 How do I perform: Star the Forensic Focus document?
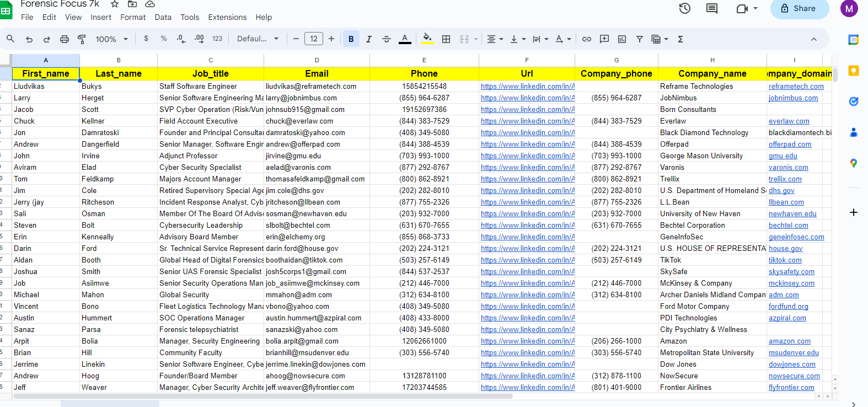point(115,4)
